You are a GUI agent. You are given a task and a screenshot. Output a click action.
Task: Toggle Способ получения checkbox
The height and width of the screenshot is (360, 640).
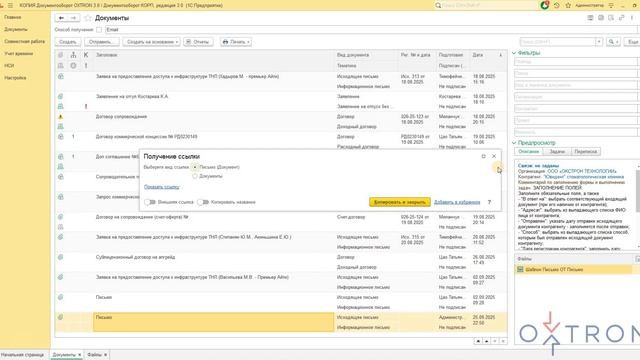[99, 30]
